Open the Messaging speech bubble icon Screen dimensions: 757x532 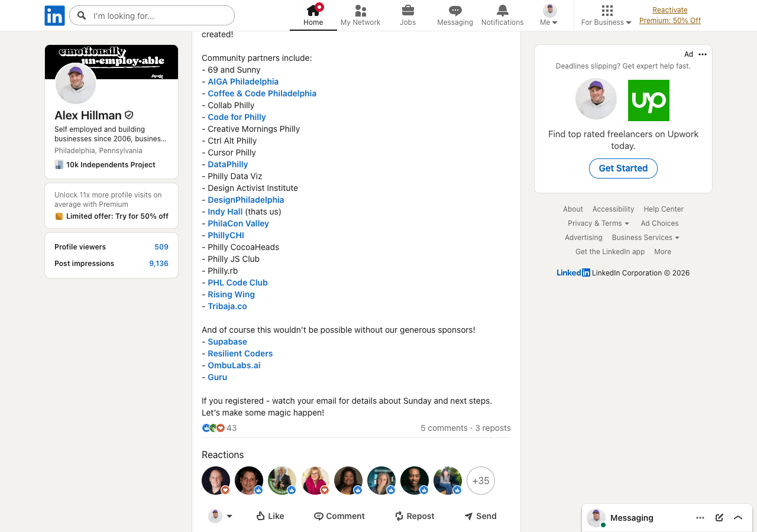(455, 10)
